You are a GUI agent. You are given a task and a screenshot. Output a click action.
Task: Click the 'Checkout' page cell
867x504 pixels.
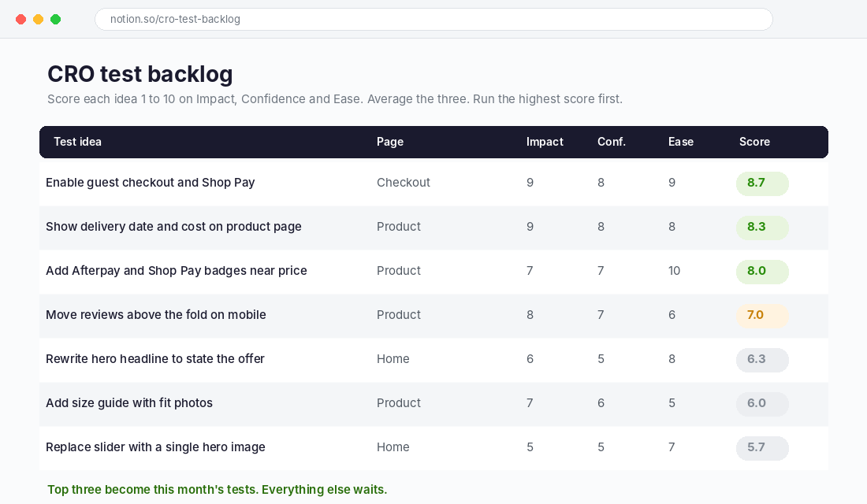403,183
